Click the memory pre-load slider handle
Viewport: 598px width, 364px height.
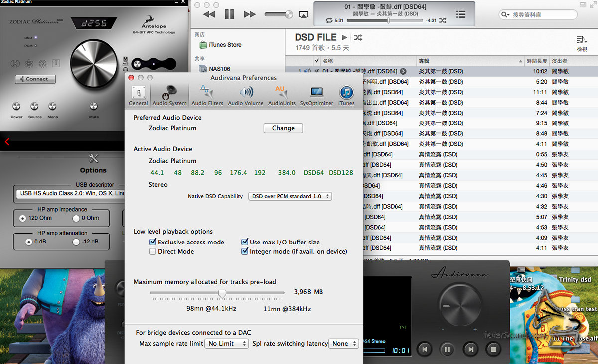click(222, 293)
